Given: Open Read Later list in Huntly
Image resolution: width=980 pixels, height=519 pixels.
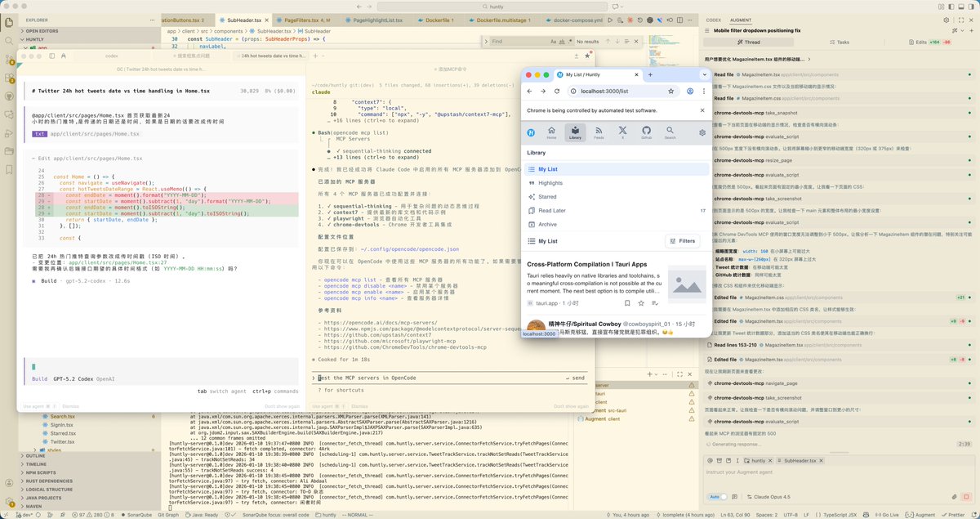Looking at the screenshot, I should [617, 210].
